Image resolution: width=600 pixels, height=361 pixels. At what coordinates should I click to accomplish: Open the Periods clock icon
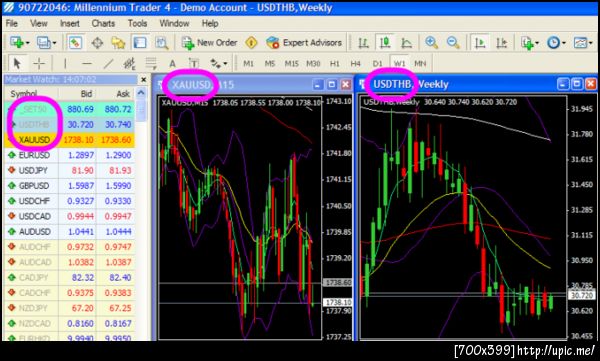[553, 42]
